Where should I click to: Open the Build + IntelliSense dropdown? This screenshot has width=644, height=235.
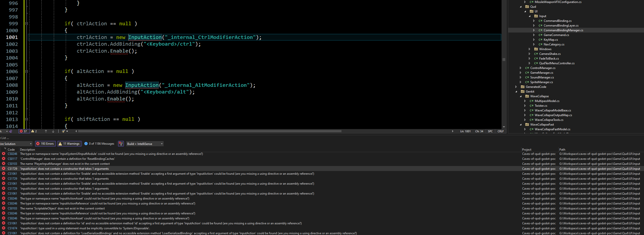point(145,144)
